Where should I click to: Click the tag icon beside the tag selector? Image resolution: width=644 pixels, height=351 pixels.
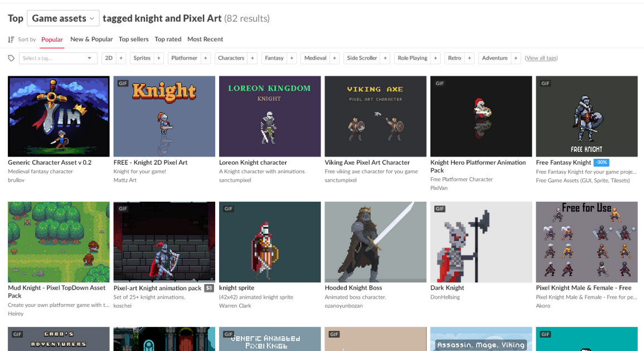(x=12, y=58)
